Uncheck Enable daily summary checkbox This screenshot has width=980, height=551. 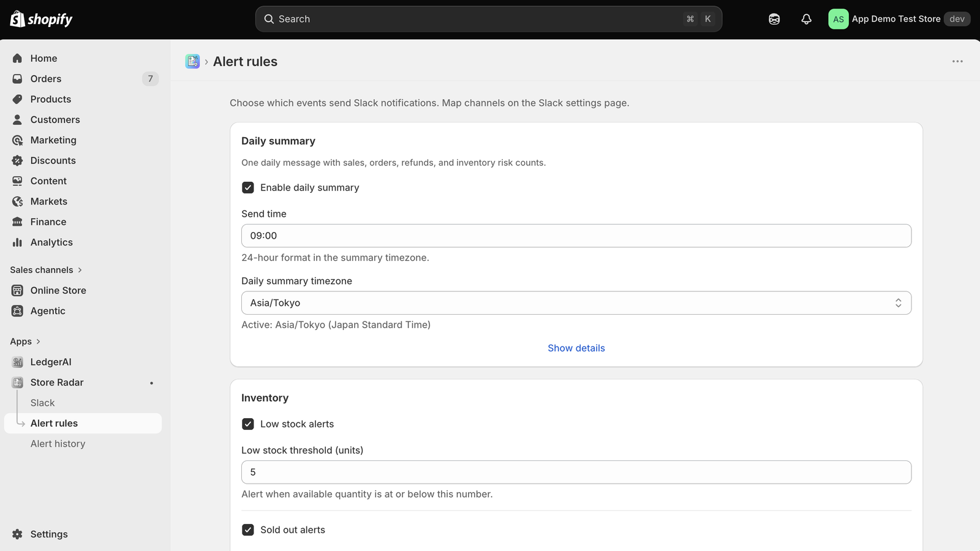tap(248, 187)
